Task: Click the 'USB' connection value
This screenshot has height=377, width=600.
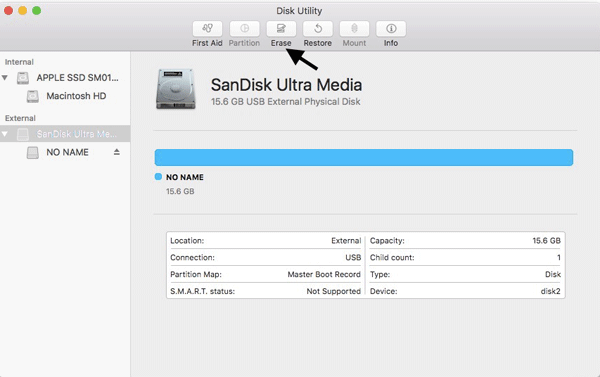Action: click(x=353, y=258)
